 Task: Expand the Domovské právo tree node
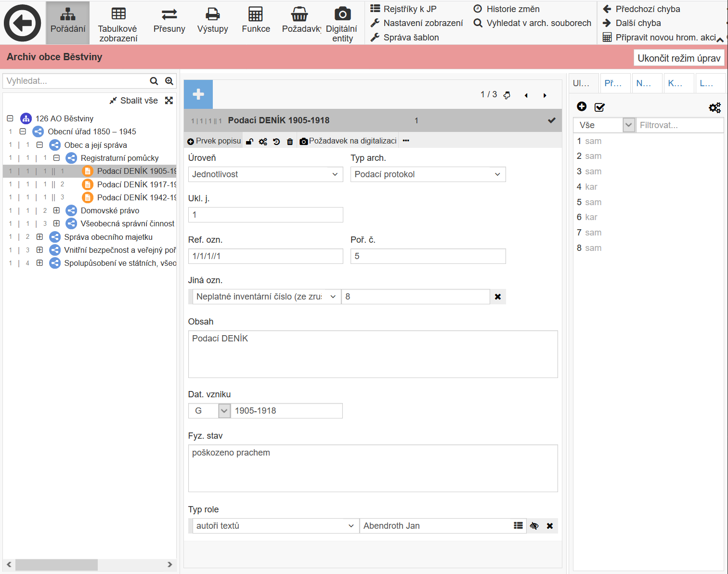[56, 210]
